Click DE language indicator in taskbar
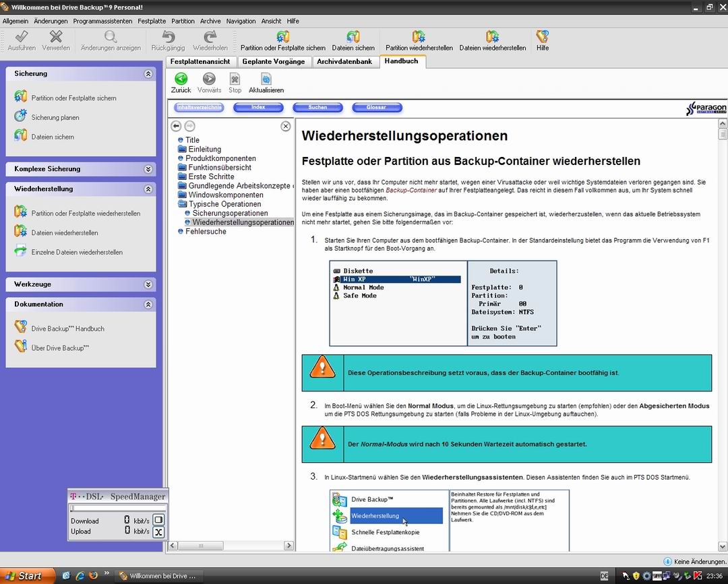Screen dimensions: 728x584 pos(604,576)
